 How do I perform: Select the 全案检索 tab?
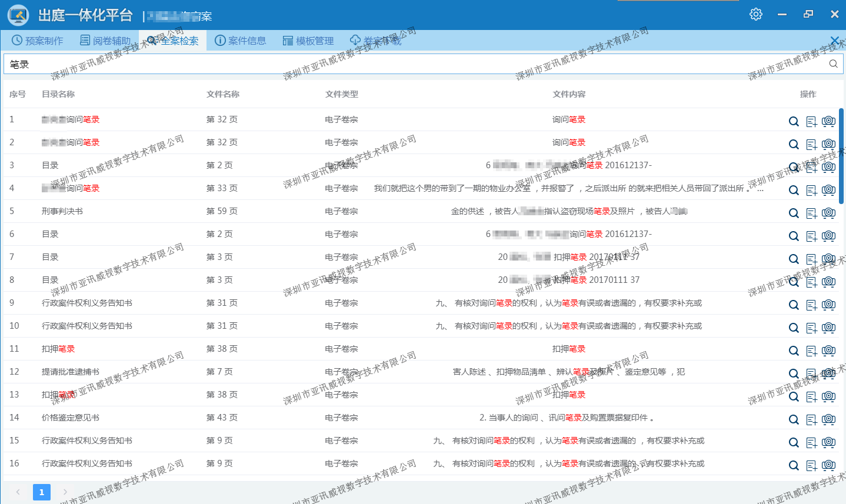tap(173, 41)
